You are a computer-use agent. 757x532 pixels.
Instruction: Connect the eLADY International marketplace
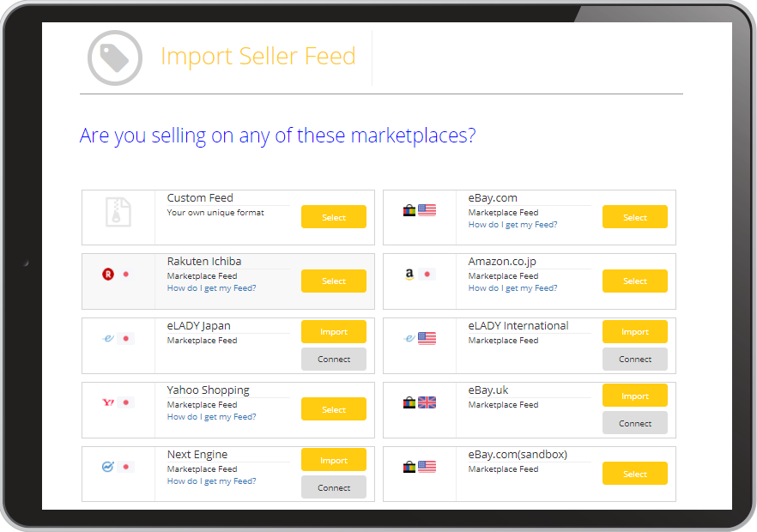(635, 360)
